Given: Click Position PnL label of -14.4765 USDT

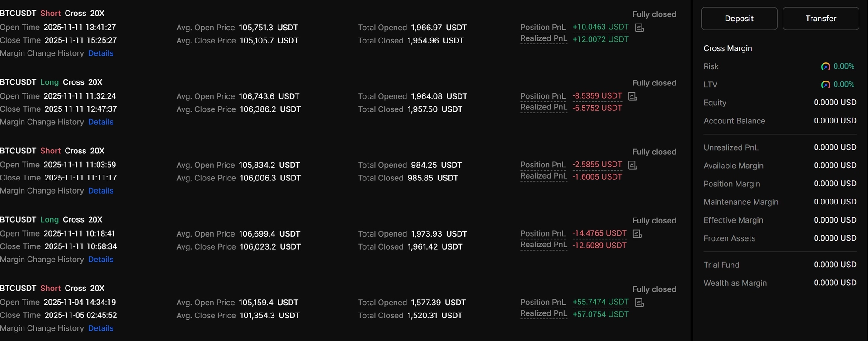Looking at the screenshot, I should 542,234.
